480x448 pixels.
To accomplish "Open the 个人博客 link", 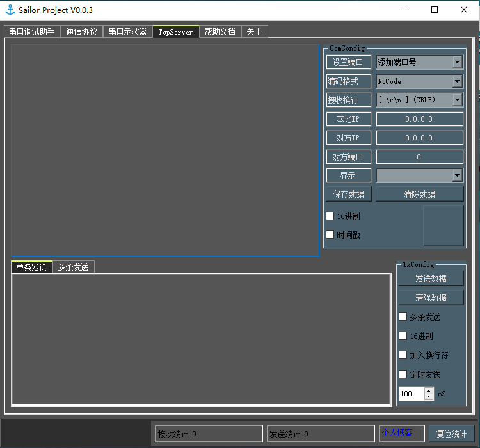I will tap(397, 433).
